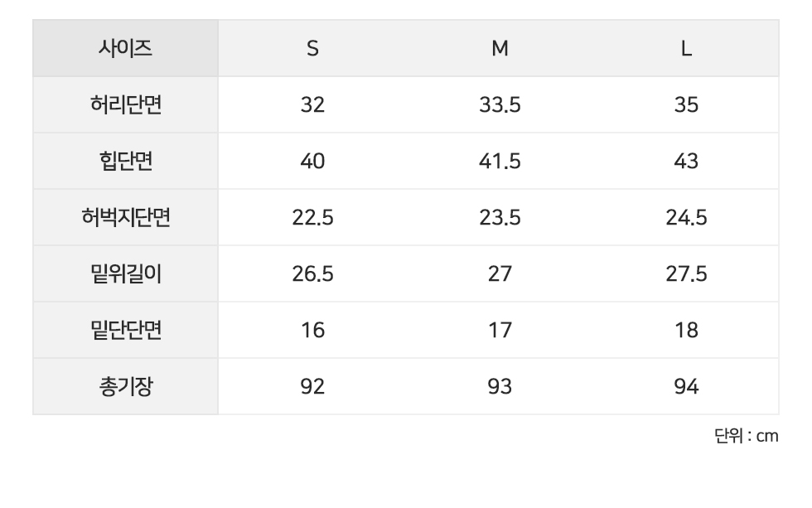
Task: Click the 밑위길이 row label
Action: click(125, 273)
